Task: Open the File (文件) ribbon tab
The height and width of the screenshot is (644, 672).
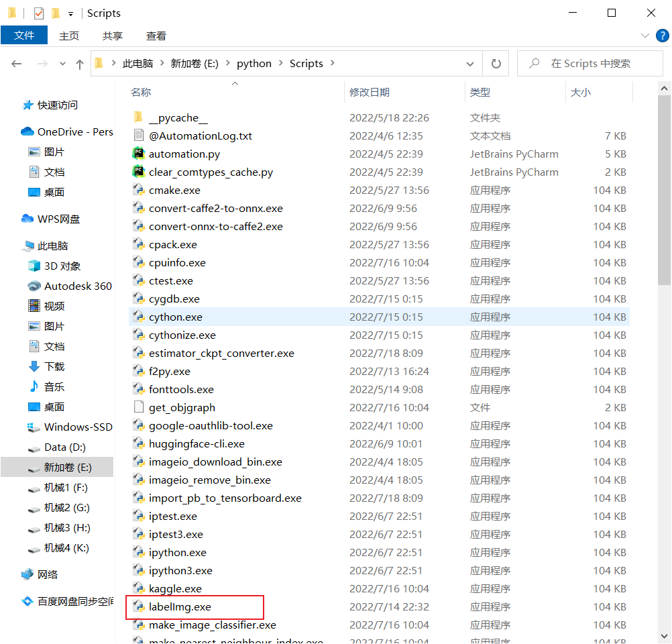Action: click(x=24, y=35)
